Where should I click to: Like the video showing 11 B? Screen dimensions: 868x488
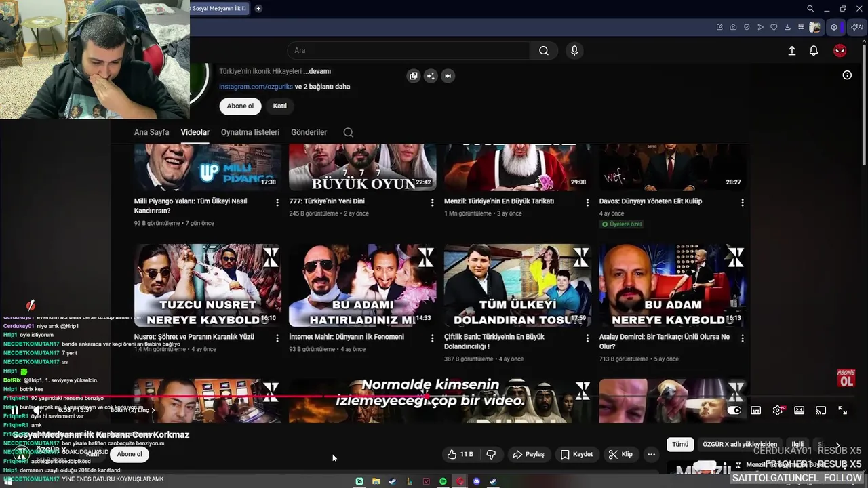click(x=460, y=454)
